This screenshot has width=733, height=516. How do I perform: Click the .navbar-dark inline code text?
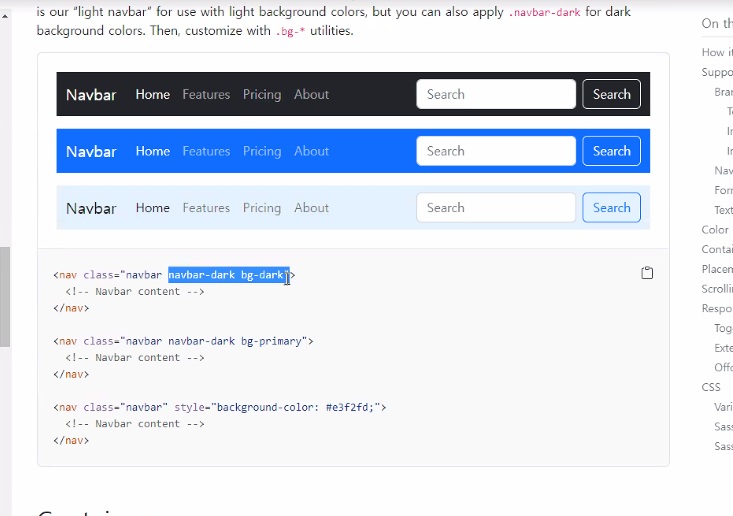tap(545, 13)
